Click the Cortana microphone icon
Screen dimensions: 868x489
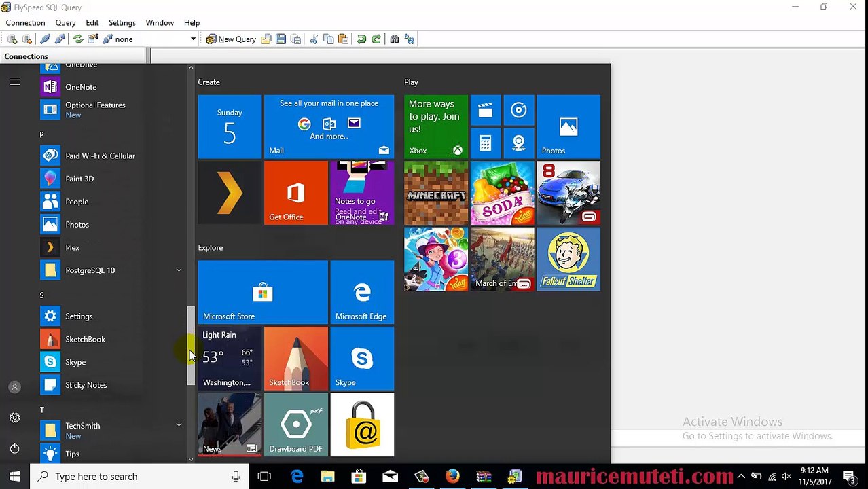pos(236,477)
